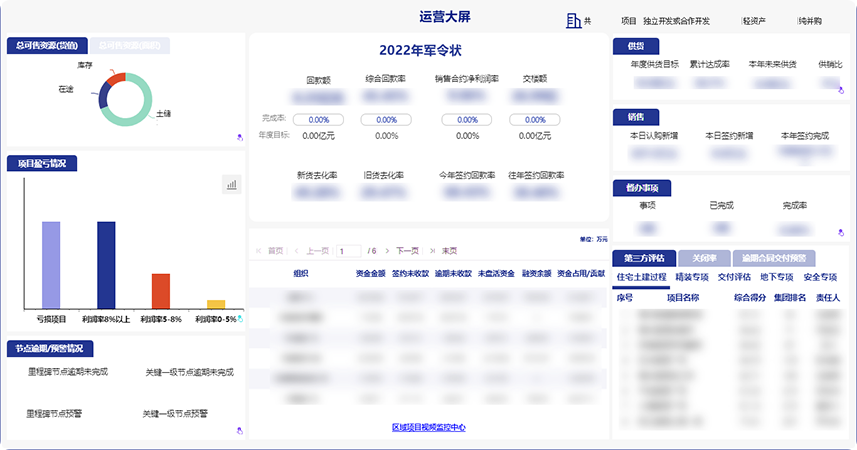Screen dimensions: 857x450
Task: Select the 纯并购 filter option
Action: click(x=810, y=21)
